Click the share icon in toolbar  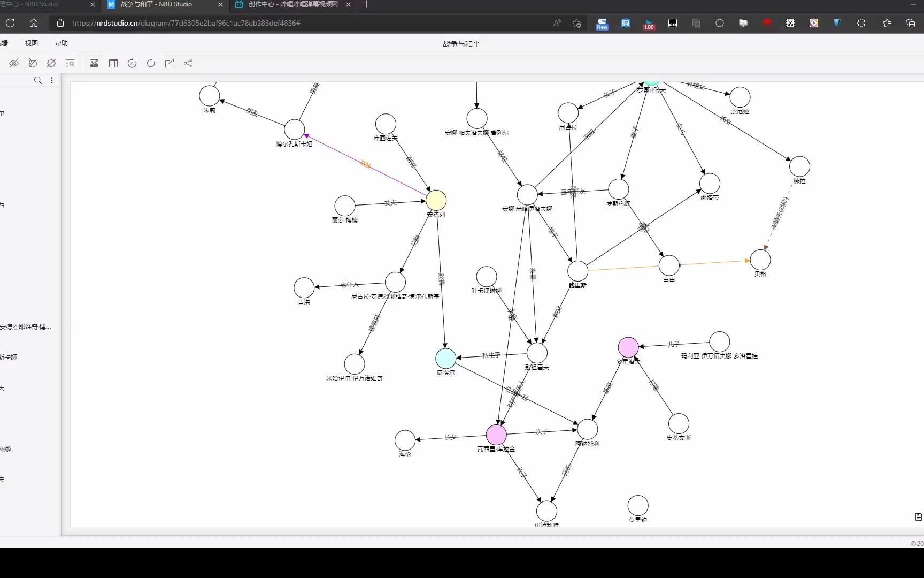tap(188, 63)
